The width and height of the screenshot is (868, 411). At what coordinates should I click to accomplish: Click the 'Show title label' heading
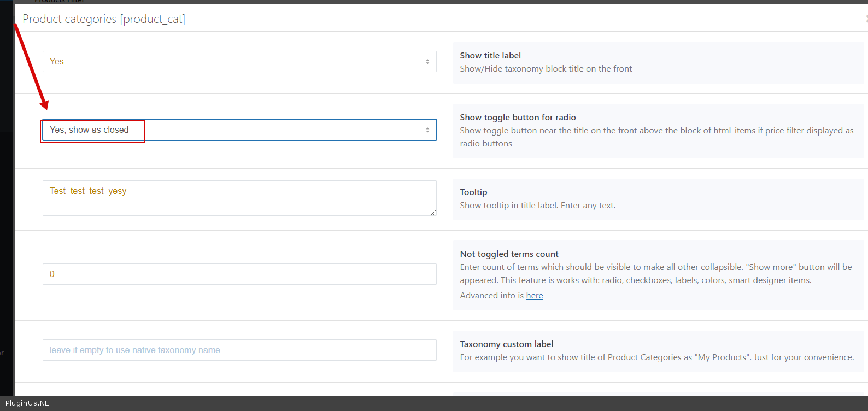[x=490, y=56]
